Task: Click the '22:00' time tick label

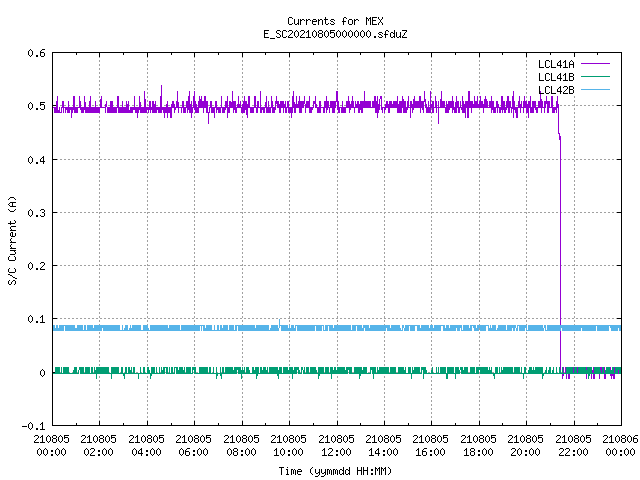Action: pos(573,452)
